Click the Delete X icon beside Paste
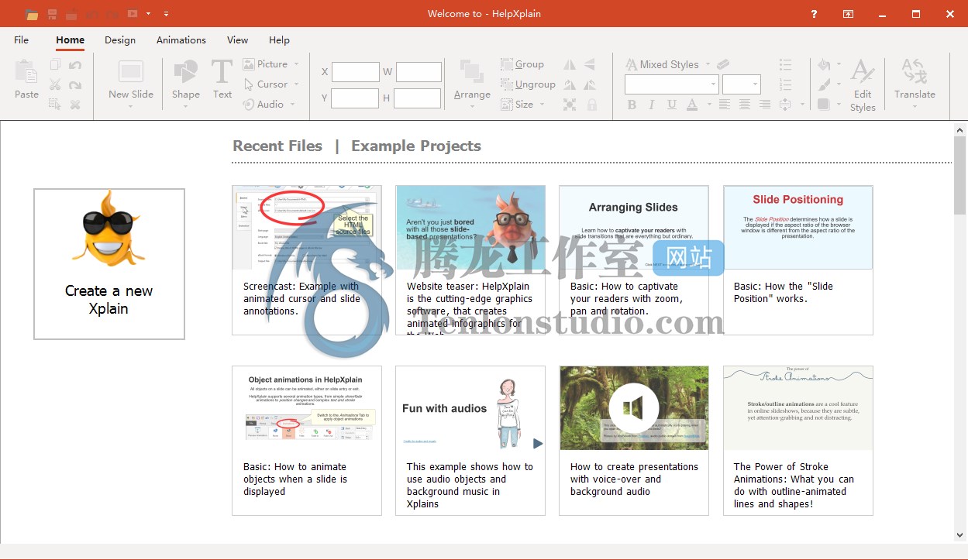The image size is (968, 560). (x=75, y=105)
